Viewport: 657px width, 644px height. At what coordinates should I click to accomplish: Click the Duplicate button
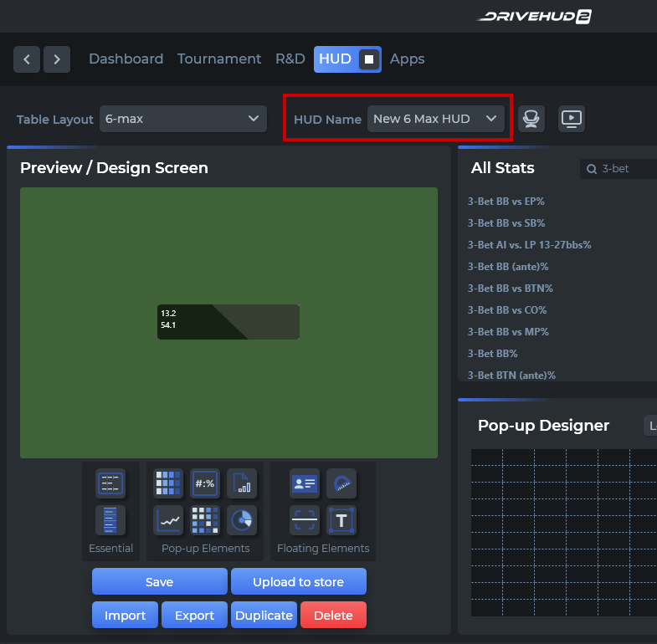(x=264, y=615)
